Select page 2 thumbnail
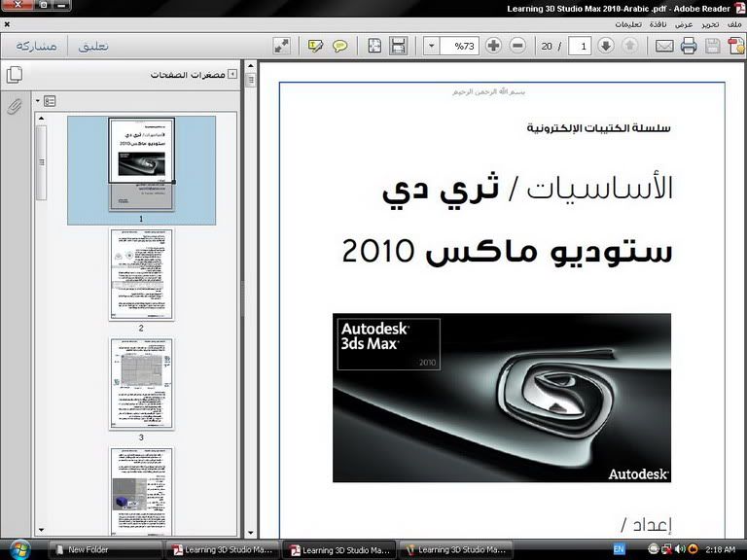The image size is (747, 560). 141,274
